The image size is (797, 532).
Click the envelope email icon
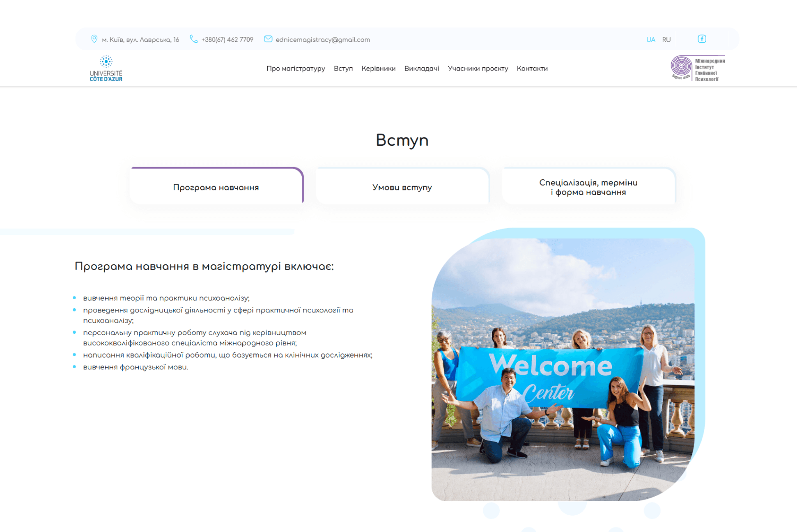click(268, 39)
